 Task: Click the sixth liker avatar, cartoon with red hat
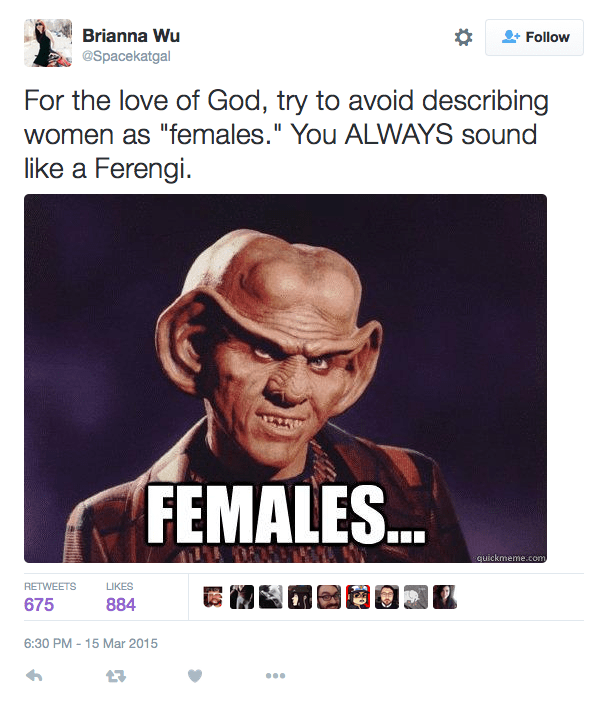coord(359,597)
